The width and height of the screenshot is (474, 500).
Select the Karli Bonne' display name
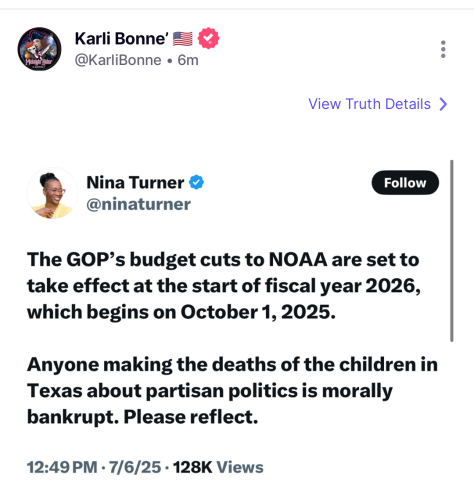click(121, 39)
